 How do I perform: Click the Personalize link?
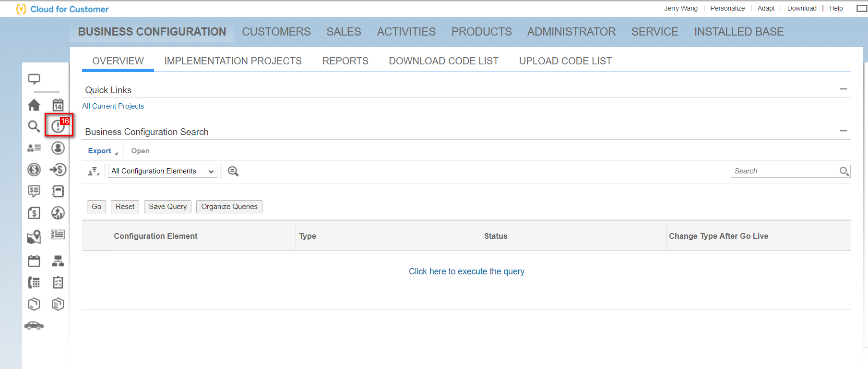(x=727, y=8)
